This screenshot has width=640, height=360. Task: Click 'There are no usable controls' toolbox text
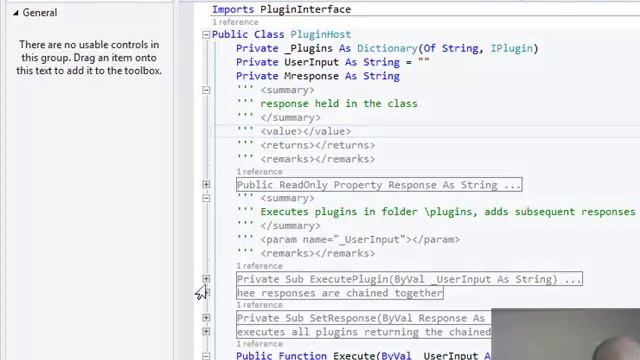(89, 58)
